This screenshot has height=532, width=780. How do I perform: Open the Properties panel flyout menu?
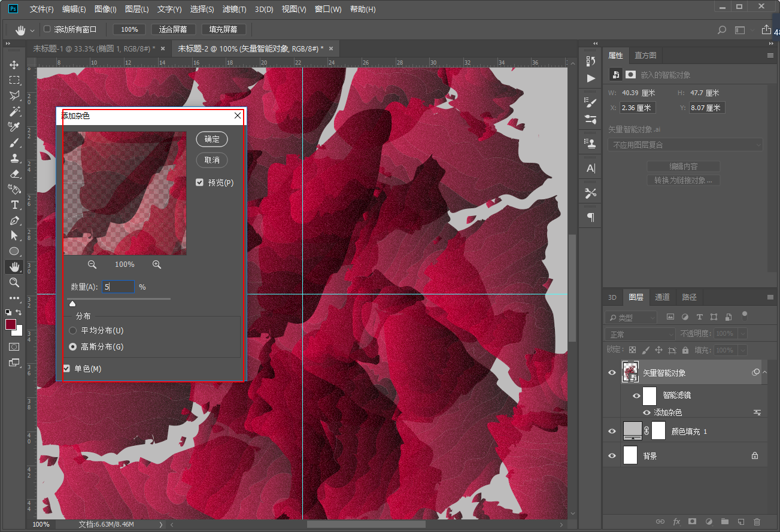point(770,55)
